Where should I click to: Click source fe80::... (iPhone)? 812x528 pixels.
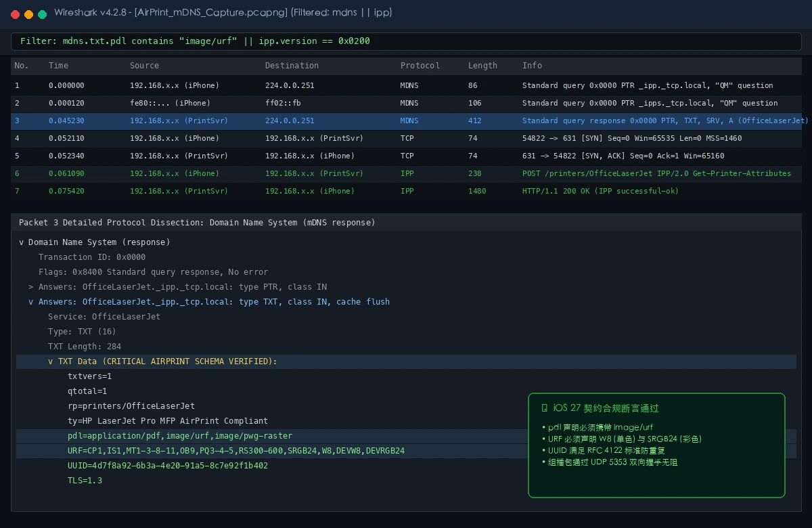pyautogui.click(x=170, y=104)
